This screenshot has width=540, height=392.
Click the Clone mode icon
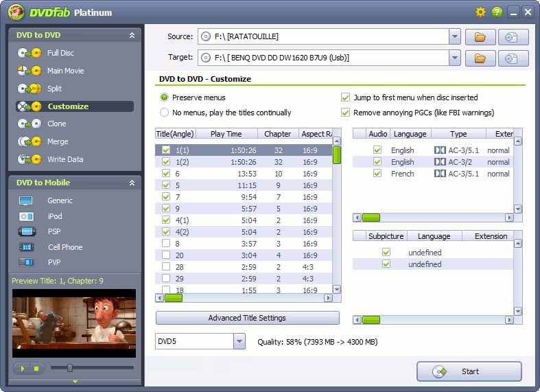pyautogui.click(x=30, y=124)
